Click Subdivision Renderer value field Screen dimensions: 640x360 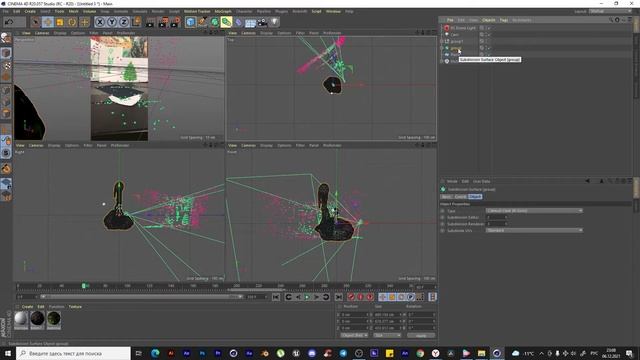tap(496, 224)
